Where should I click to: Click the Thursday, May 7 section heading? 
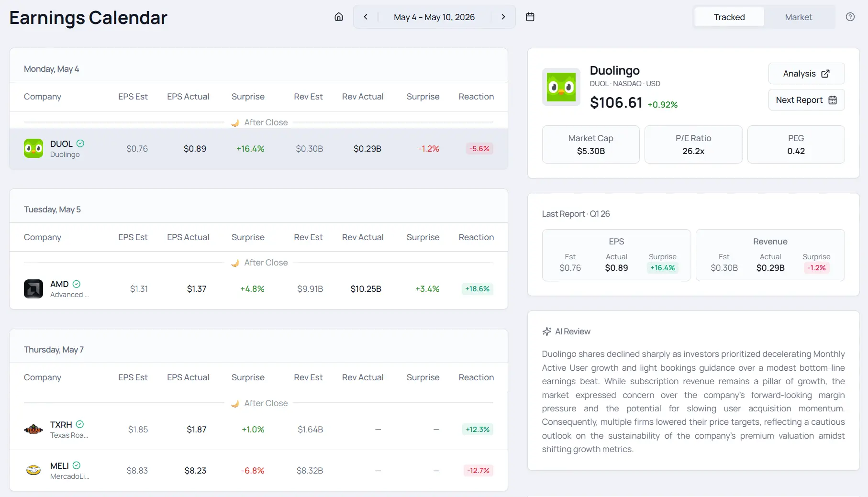point(54,350)
